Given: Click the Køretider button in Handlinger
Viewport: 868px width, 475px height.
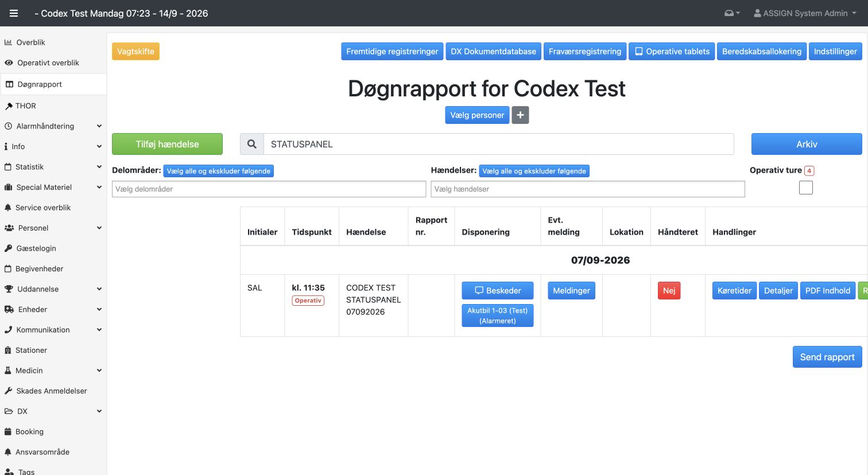Looking at the screenshot, I should pos(734,290).
